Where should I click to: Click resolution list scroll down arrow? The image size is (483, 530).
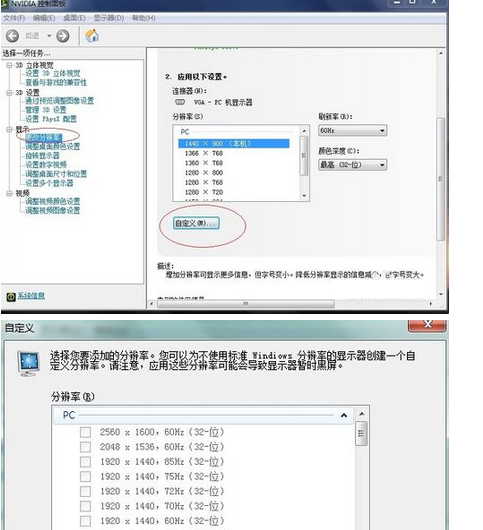(304, 196)
